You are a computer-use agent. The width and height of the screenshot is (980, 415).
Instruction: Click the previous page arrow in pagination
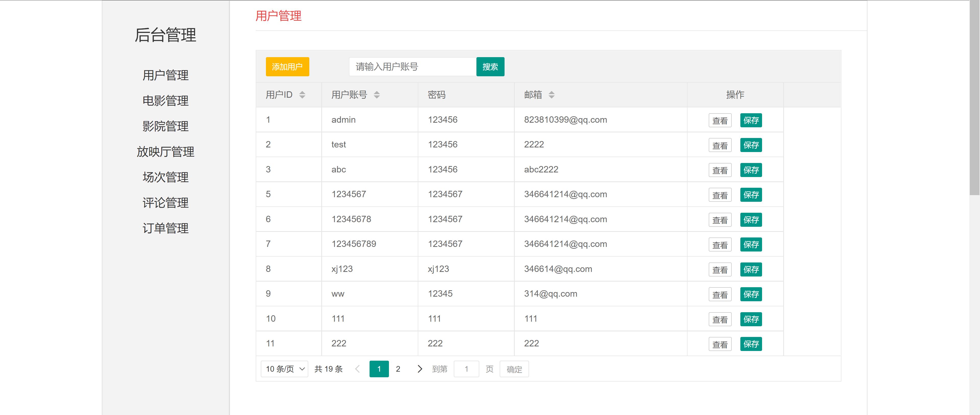pos(357,369)
